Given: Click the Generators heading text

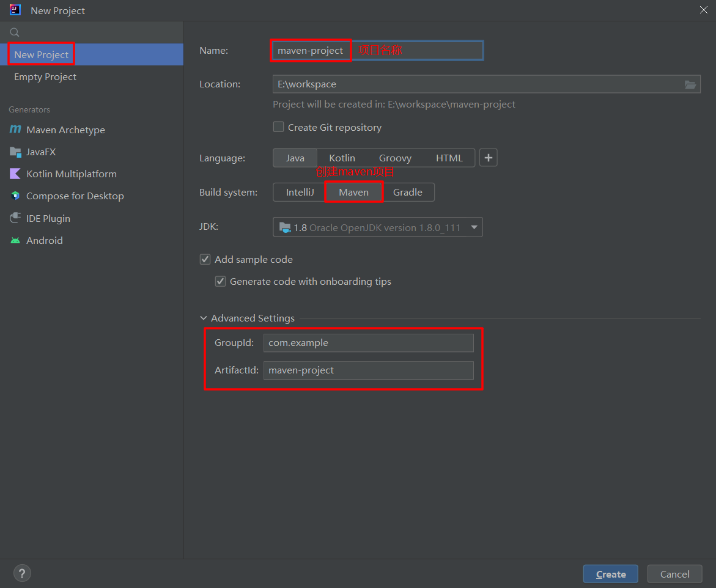Looking at the screenshot, I should (x=29, y=109).
